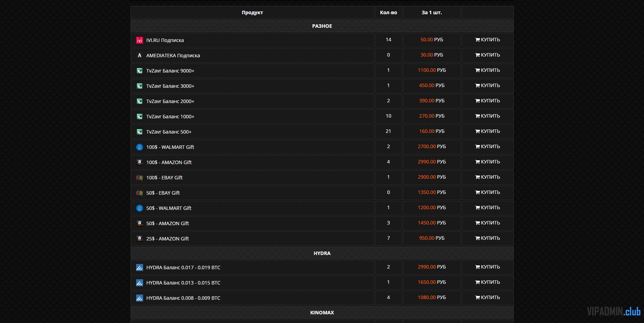Click КУПИТЬ for 100$ EBAY Gift

point(487,177)
